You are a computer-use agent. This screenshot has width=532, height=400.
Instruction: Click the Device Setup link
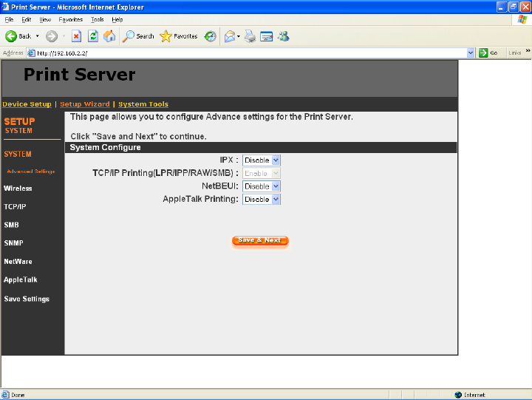click(27, 104)
